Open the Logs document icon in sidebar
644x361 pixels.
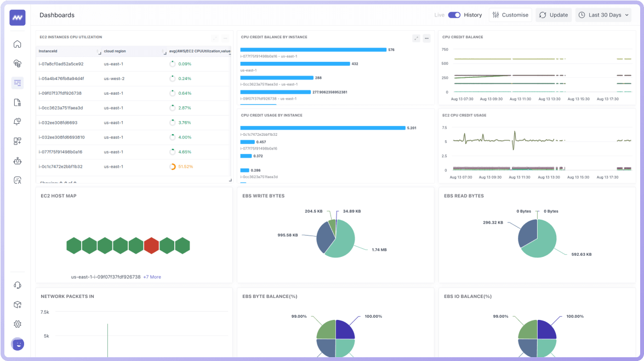pyautogui.click(x=17, y=102)
